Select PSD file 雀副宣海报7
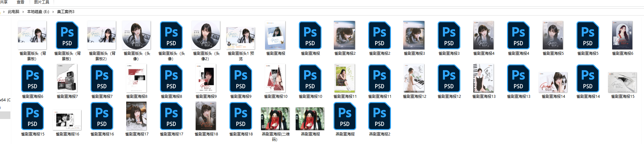644x144 pixels. (x=102, y=78)
